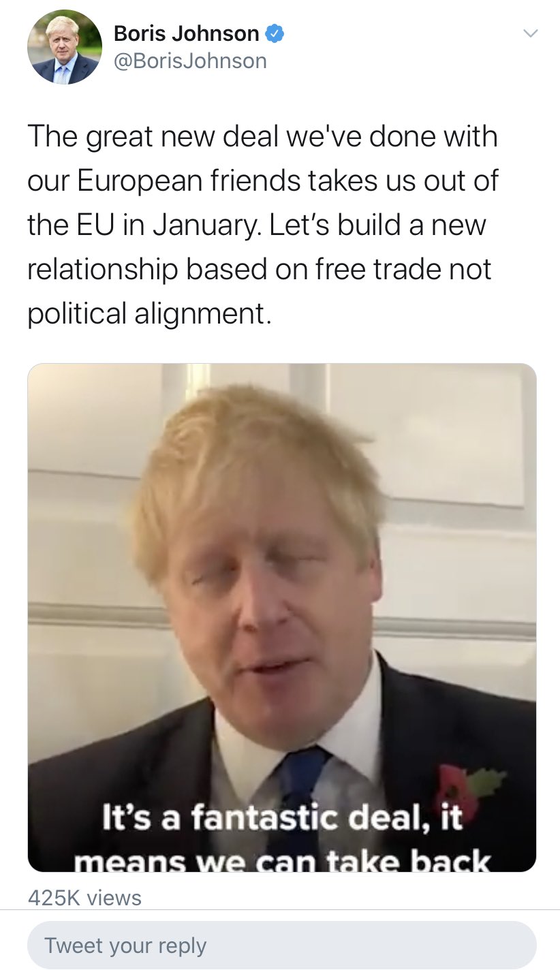Viewport: 560px width, 970px height.
Task: Open the Boris Johnson display name
Action: (x=186, y=33)
